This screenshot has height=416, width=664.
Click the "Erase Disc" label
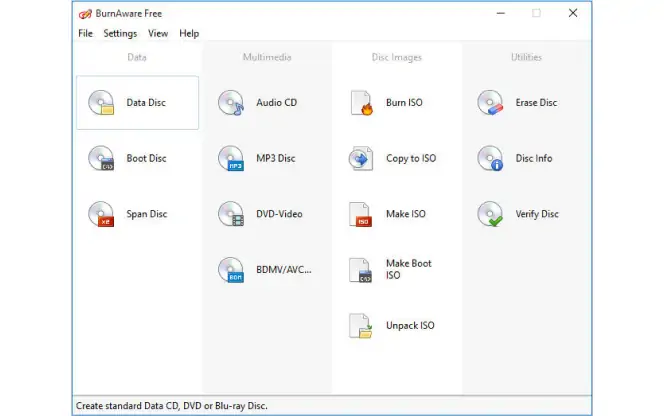point(536,103)
